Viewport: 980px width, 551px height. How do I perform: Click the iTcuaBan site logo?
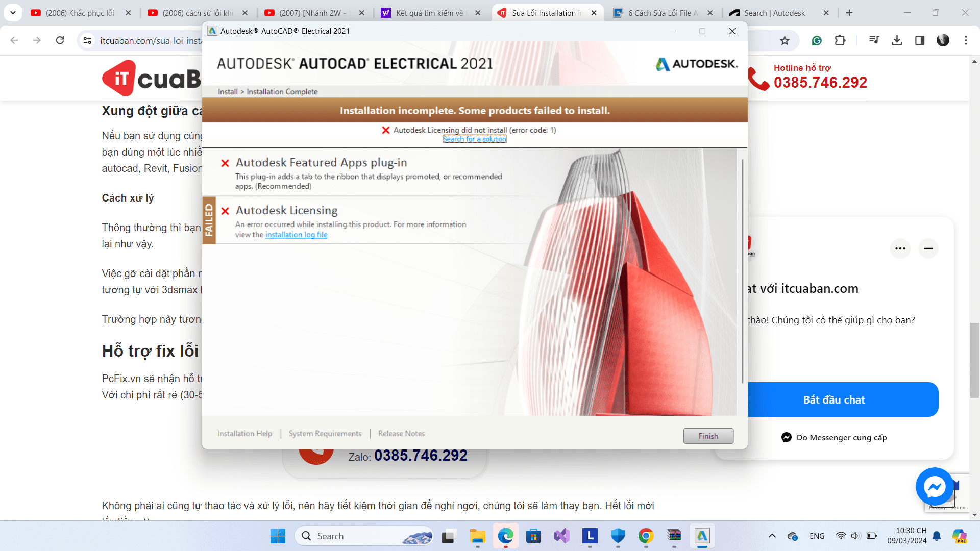click(x=152, y=78)
